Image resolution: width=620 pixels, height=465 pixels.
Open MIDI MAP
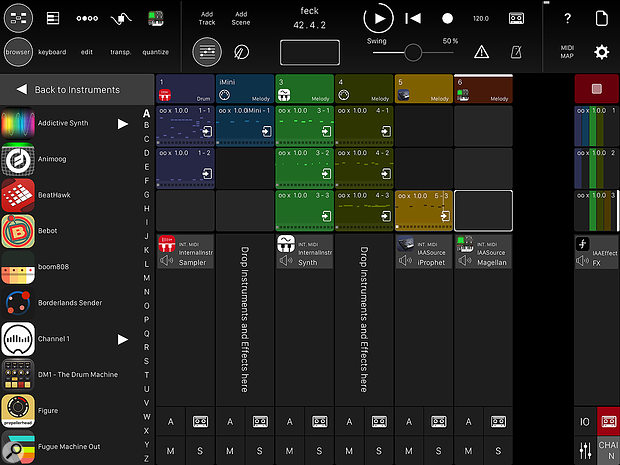click(567, 52)
